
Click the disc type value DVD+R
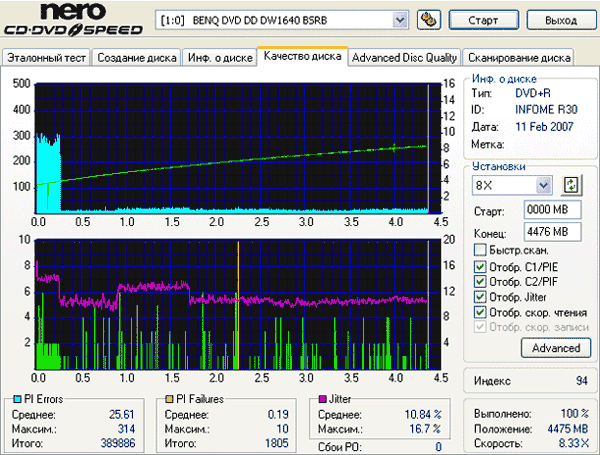click(533, 93)
